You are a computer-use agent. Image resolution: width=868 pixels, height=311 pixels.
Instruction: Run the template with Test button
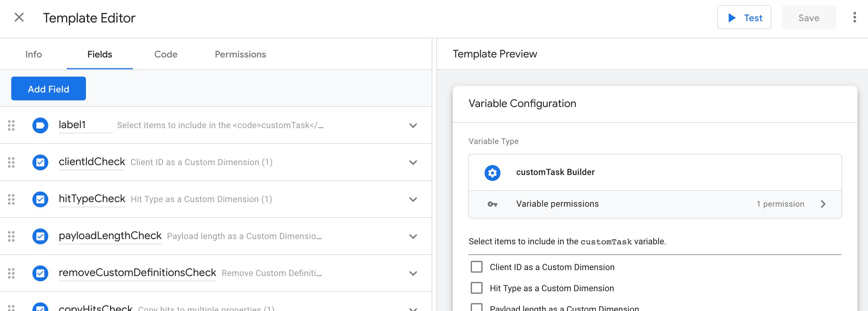pos(744,17)
